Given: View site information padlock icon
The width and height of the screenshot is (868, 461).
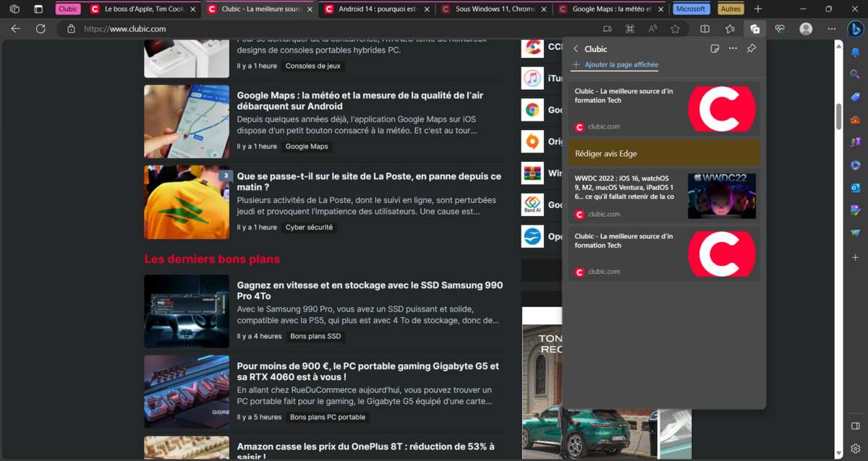Looking at the screenshot, I should (x=71, y=29).
